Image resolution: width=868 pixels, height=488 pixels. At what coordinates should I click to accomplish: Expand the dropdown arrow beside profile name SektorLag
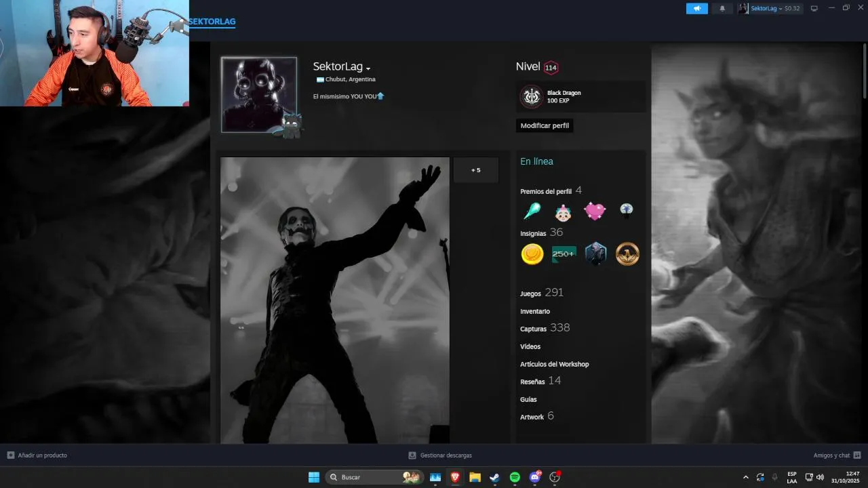[x=368, y=68]
